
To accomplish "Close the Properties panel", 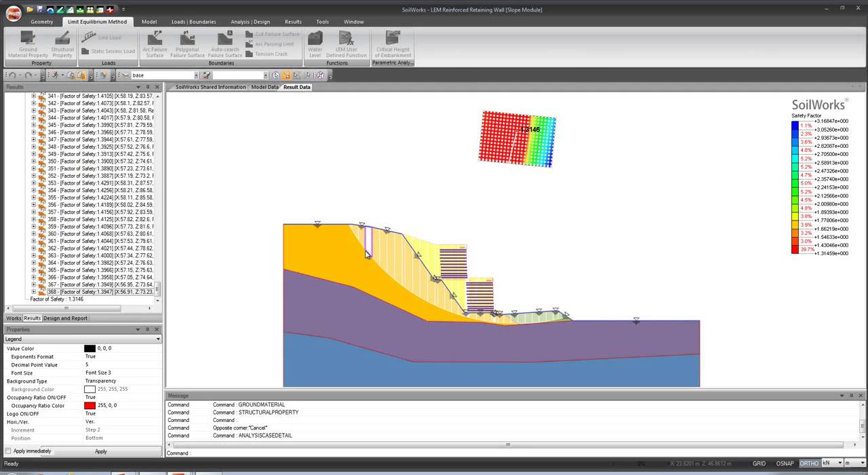I will click(157, 329).
